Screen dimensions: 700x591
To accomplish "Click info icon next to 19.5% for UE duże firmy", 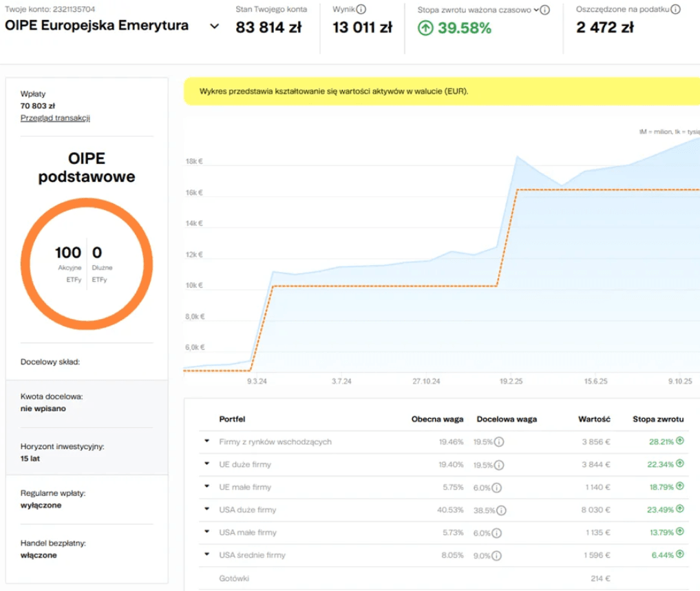I will [499, 465].
